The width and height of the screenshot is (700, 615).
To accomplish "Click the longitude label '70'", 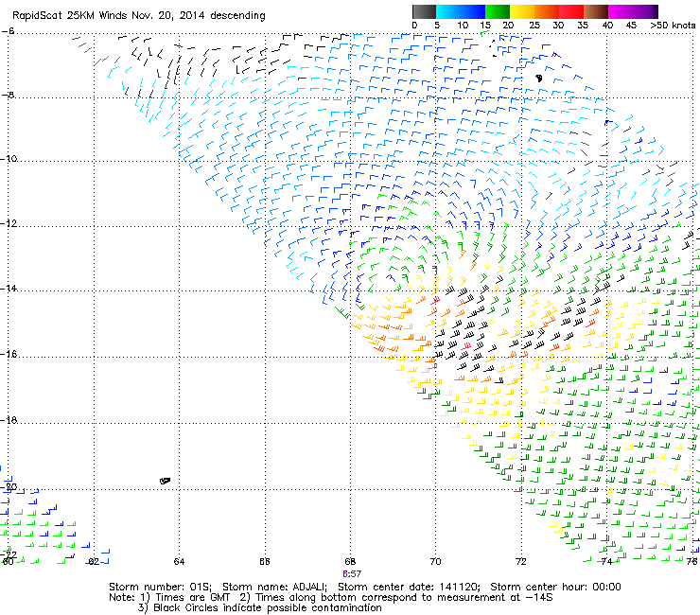I will (x=436, y=561).
